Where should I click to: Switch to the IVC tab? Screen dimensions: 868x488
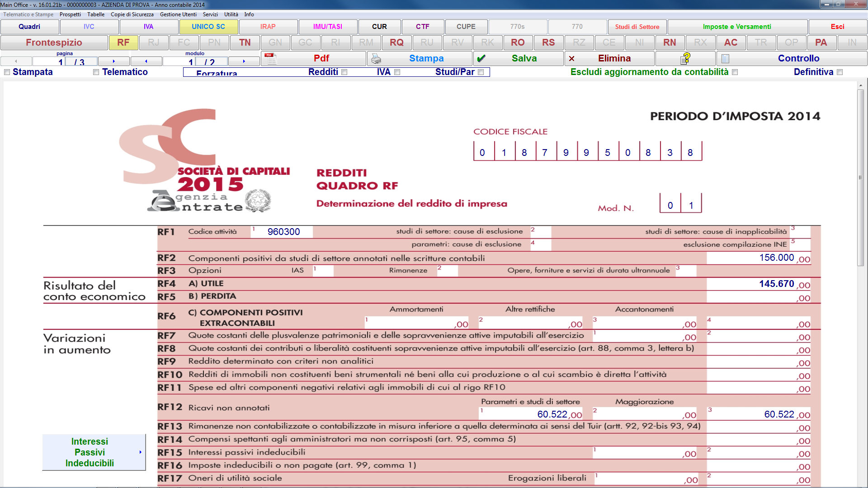click(x=89, y=27)
